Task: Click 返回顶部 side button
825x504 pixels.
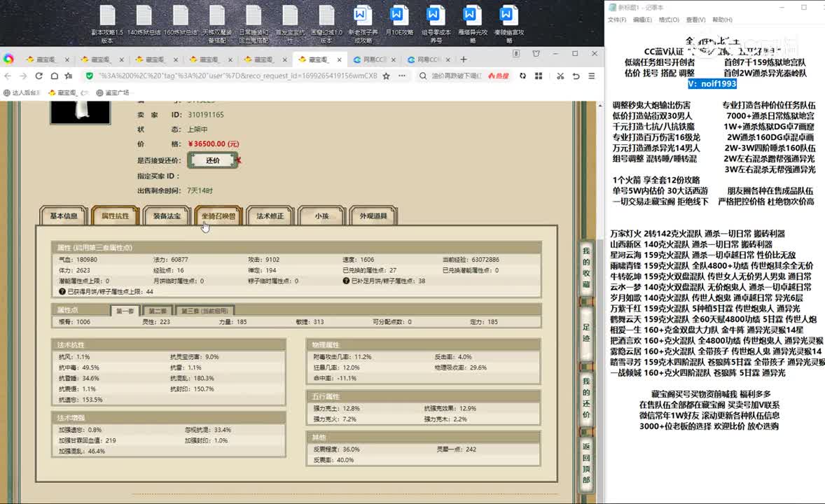Action: pyautogui.click(x=586, y=463)
